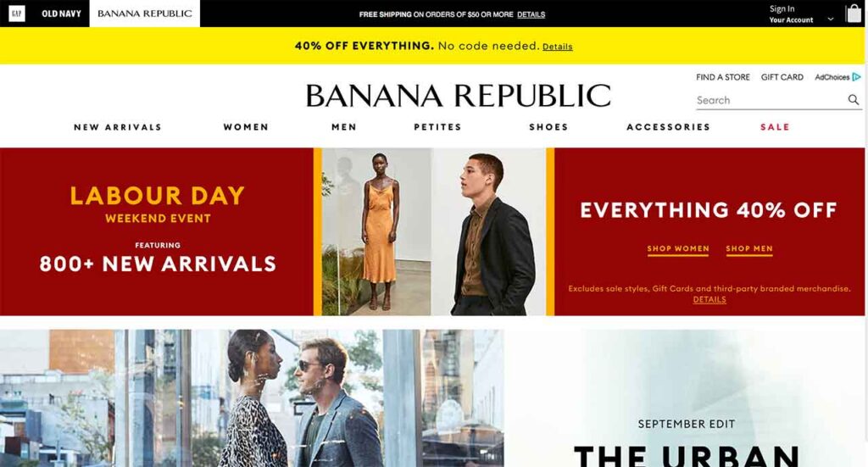Select the Banana Republic brand tab
This screenshot has width=868, height=467.
tap(144, 14)
